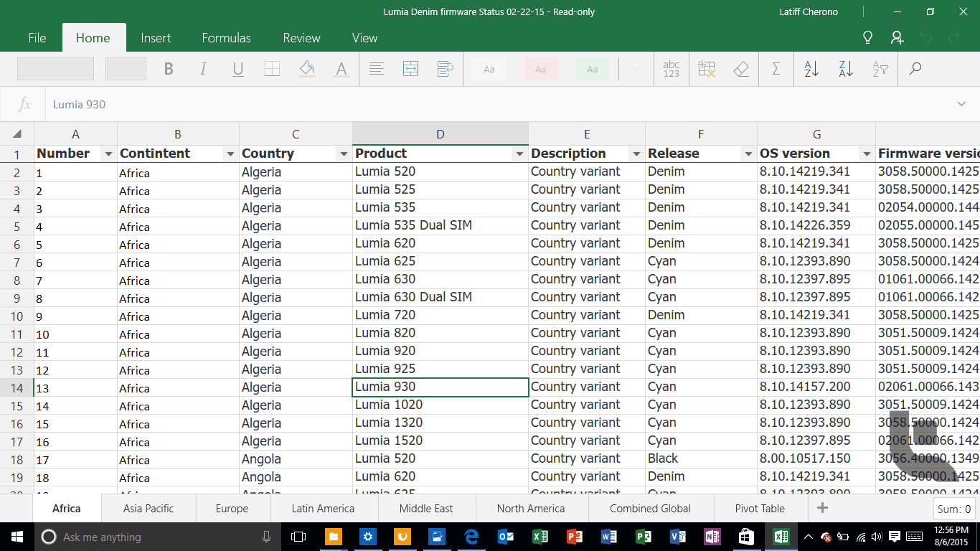Image resolution: width=980 pixels, height=551 pixels.
Task: Toggle wrap text
Action: point(445,69)
